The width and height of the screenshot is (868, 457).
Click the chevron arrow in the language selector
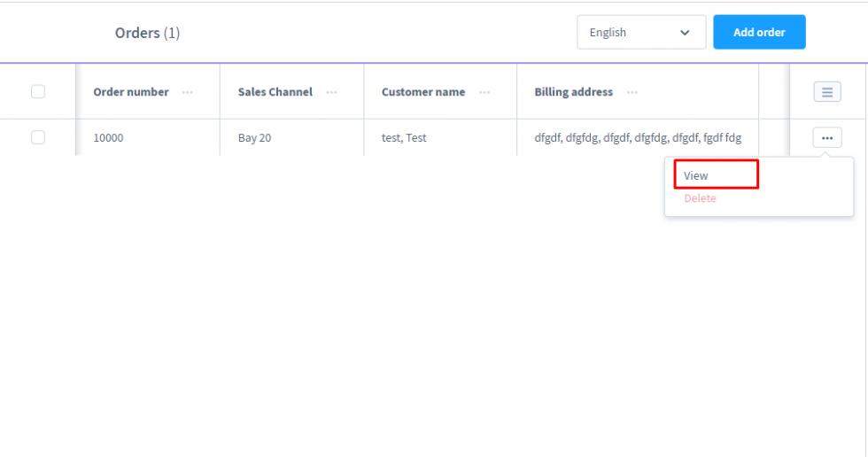pyautogui.click(x=685, y=33)
